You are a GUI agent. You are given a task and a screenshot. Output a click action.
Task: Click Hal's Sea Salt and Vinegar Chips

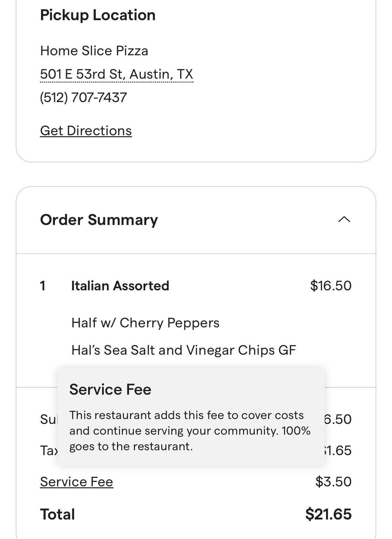click(x=184, y=350)
